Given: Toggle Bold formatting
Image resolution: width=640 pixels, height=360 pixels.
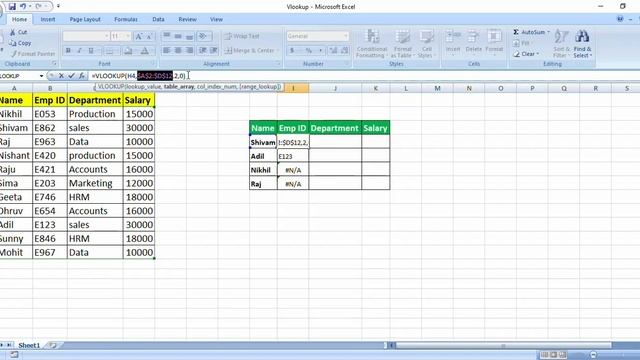Looking at the screenshot, I should [68, 51].
